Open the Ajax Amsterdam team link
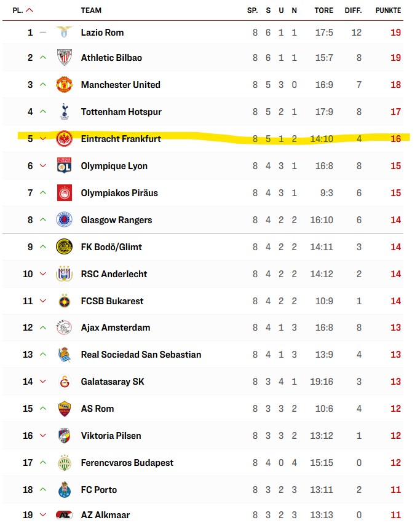420x523 pixels. tap(116, 328)
